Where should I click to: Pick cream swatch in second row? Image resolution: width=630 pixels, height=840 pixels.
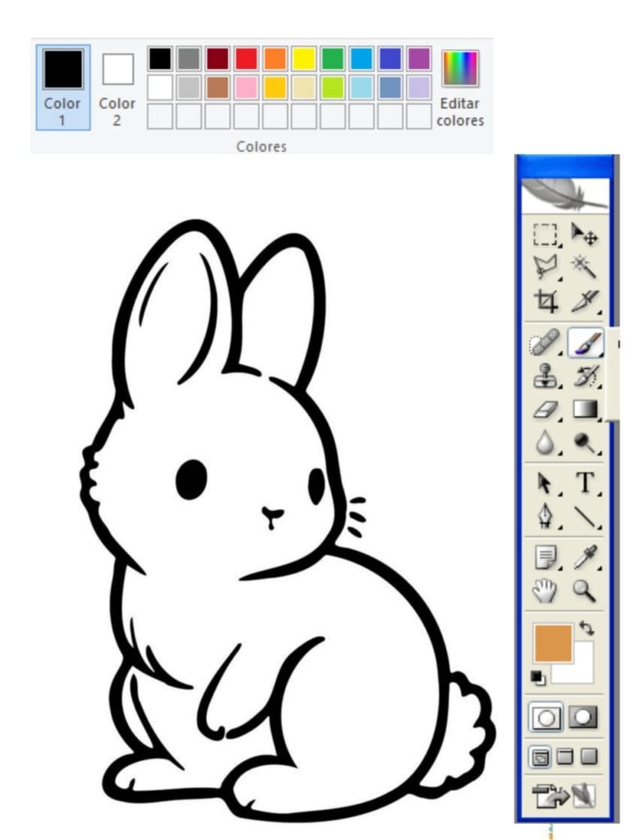(304, 87)
